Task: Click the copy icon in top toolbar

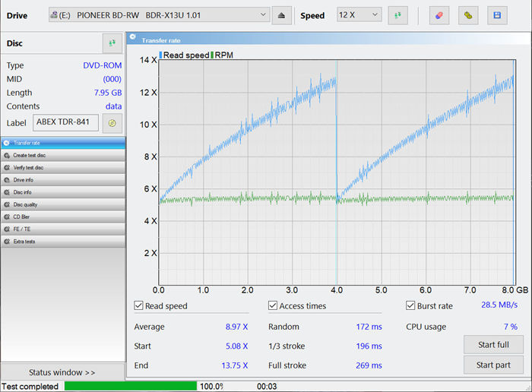Action: (467, 15)
